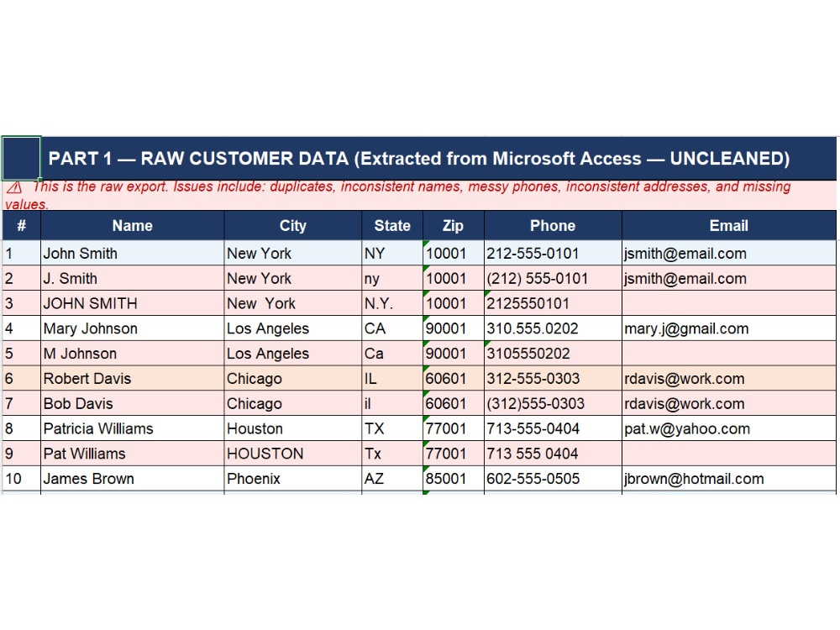Click the red raw export warning note
Viewport: 840px width, 630px height.
pyautogui.click(x=419, y=195)
